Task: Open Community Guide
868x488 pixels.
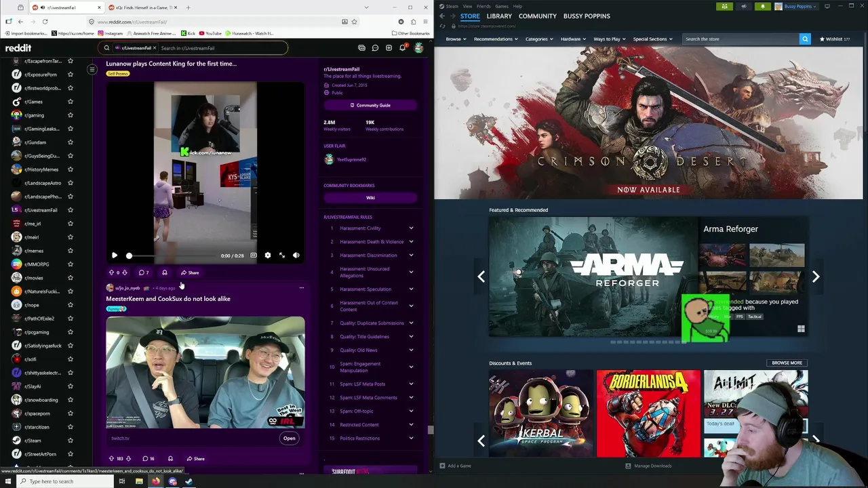Action: [370, 105]
